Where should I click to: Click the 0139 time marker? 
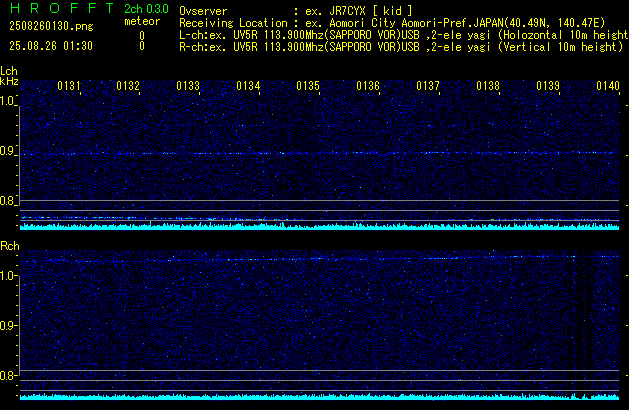(x=548, y=86)
